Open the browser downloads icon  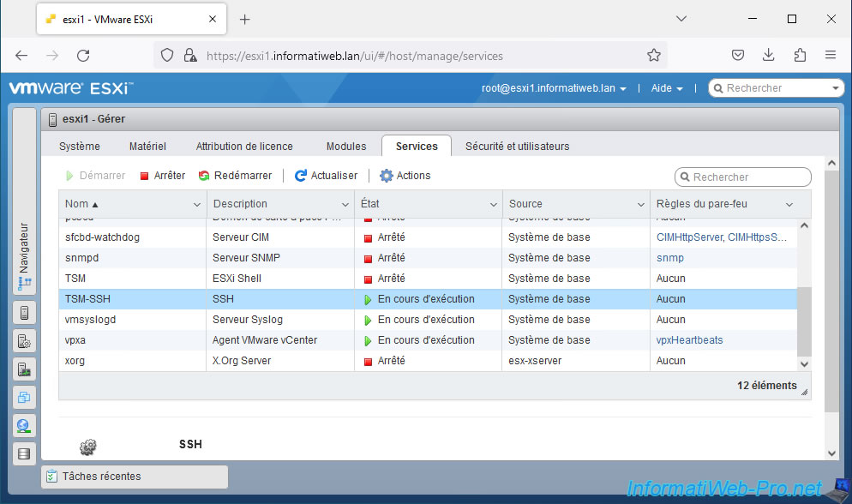768,55
